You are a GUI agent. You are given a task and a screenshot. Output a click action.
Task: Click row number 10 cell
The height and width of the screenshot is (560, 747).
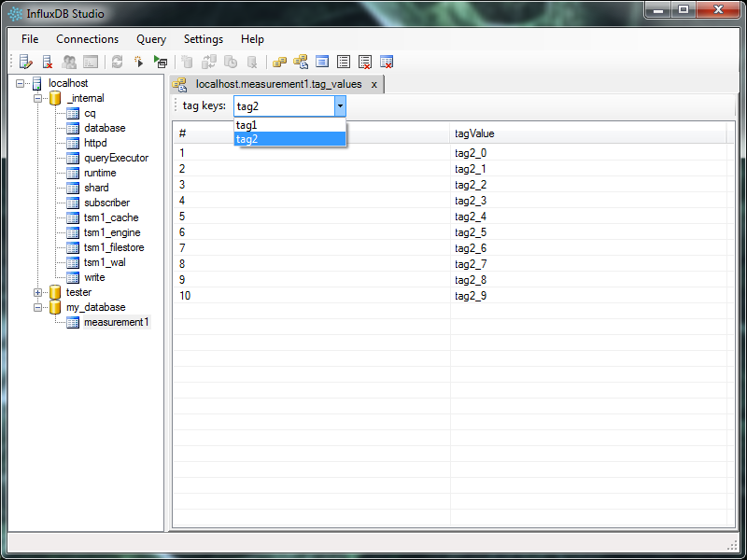coord(312,296)
